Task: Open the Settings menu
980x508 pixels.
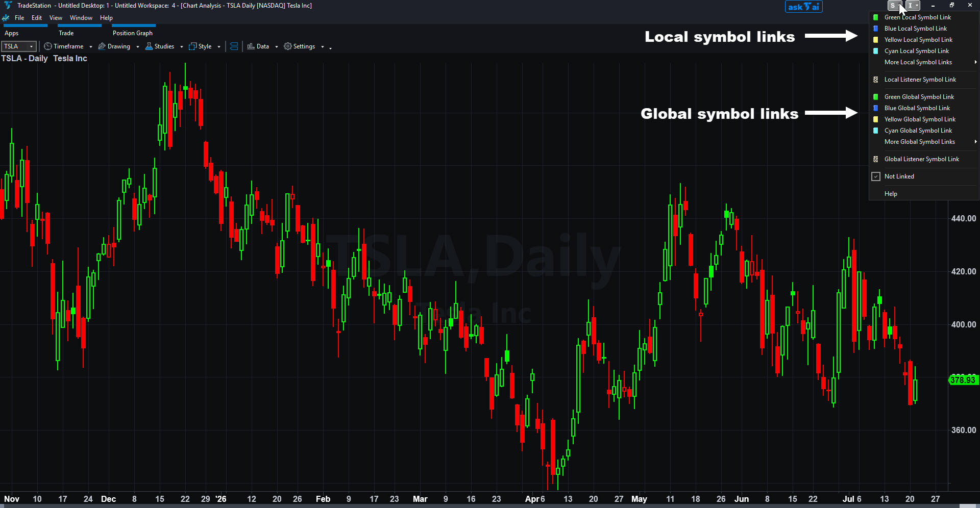Action: (x=300, y=46)
